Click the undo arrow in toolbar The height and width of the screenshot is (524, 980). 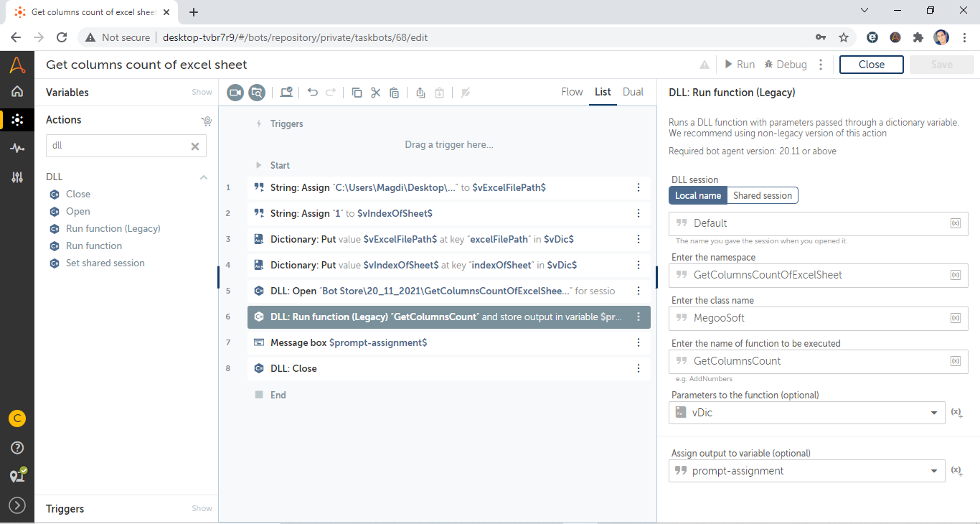click(312, 92)
